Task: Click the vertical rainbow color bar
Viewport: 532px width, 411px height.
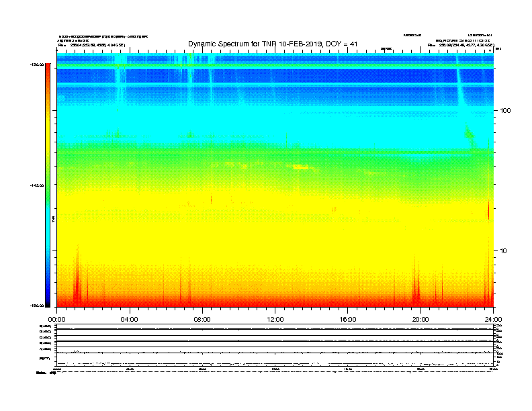Action: (48, 185)
